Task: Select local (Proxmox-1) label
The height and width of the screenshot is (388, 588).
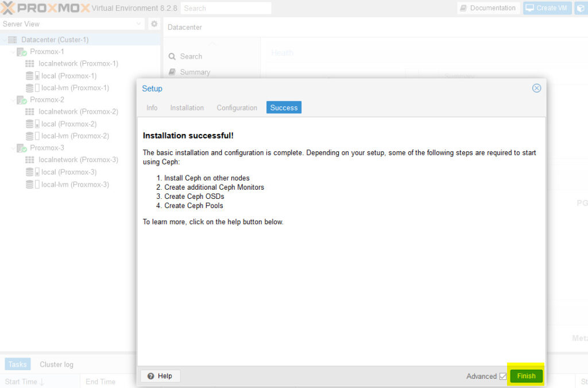Action: coord(69,76)
